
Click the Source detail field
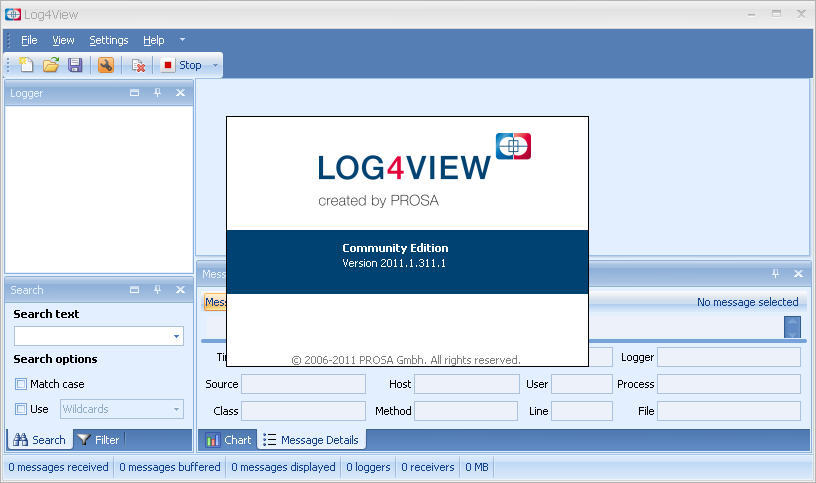pyautogui.click(x=303, y=384)
